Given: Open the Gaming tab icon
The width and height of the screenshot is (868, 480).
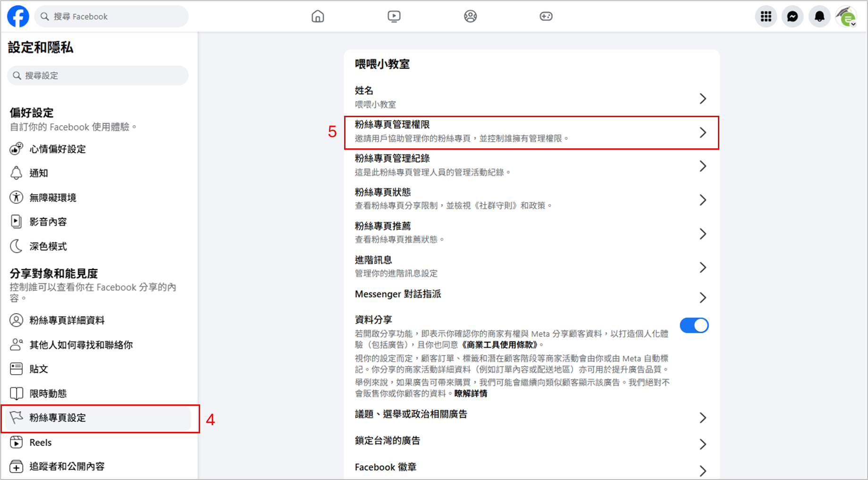Looking at the screenshot, I should (546, 17).
